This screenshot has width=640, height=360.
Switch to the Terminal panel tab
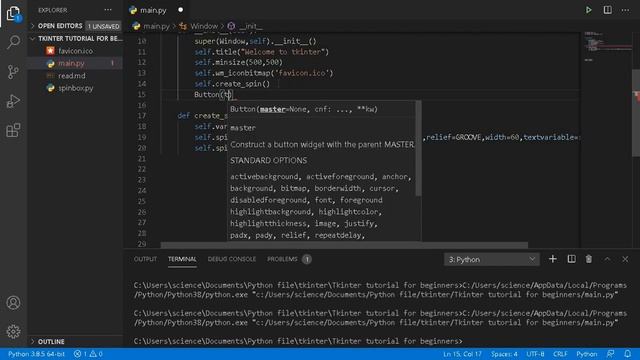coord(182,259)
